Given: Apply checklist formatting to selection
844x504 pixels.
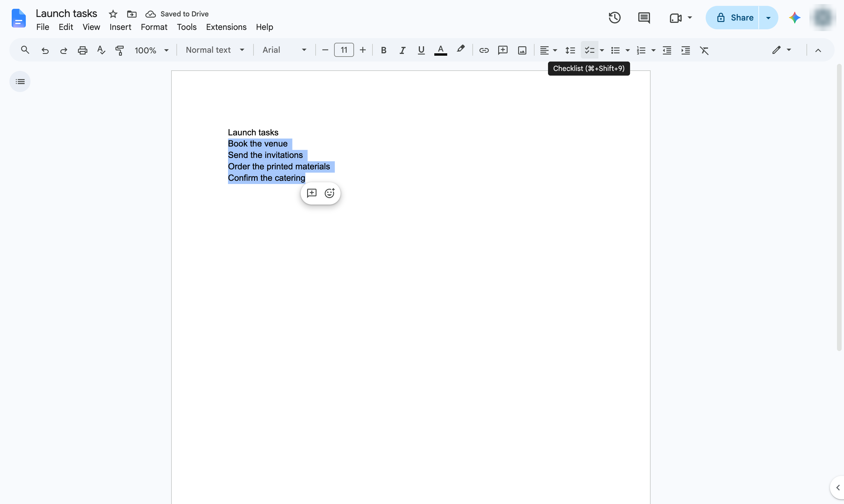Looking at the screenshot, I should [x=589, y=50].
